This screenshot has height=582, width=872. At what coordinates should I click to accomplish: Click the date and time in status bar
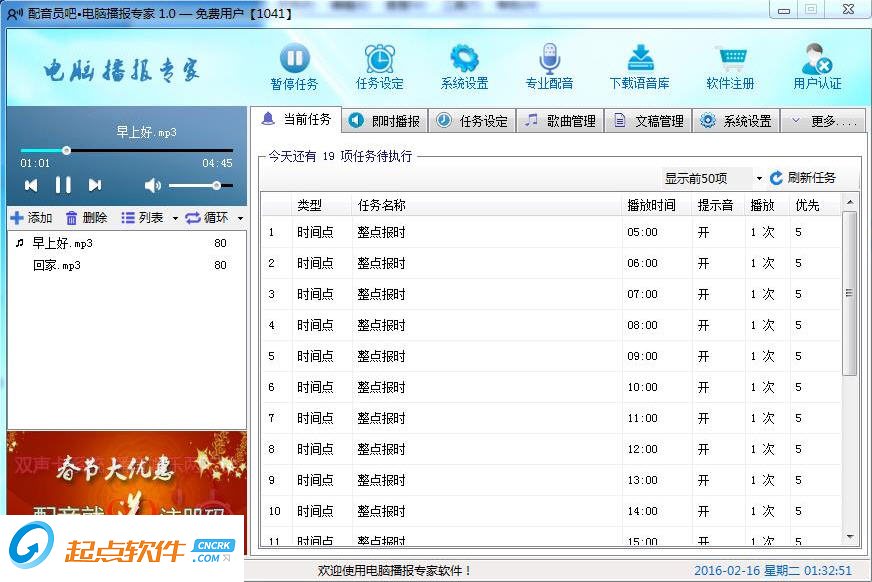pyautogui.click(x=772, y=570)
